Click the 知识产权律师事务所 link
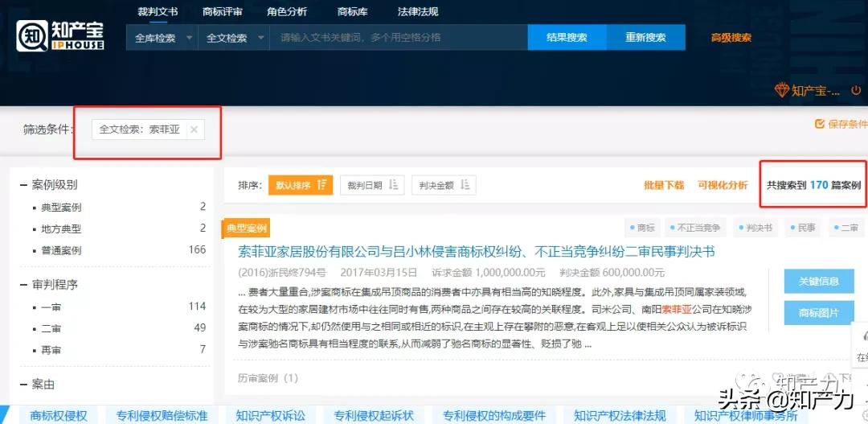868x424 pixels. click(x=746, y=415)
